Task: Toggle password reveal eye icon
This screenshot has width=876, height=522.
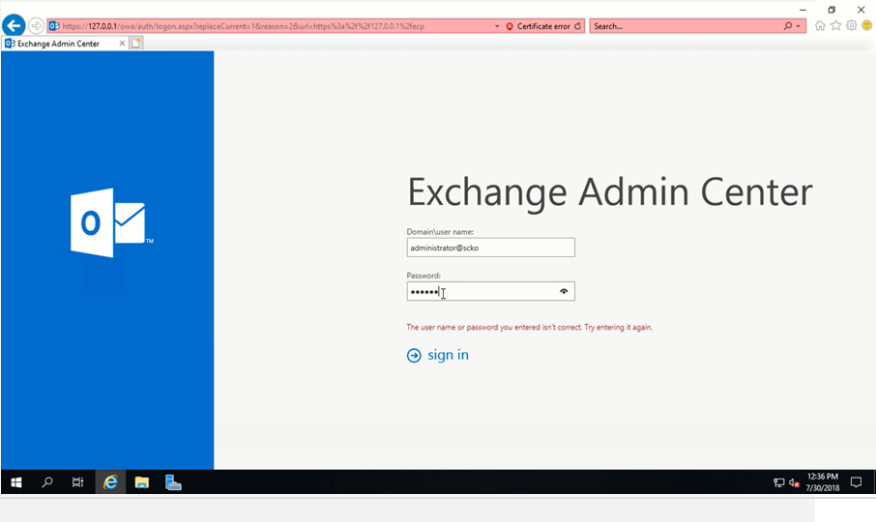Action: tap(564, 291)
